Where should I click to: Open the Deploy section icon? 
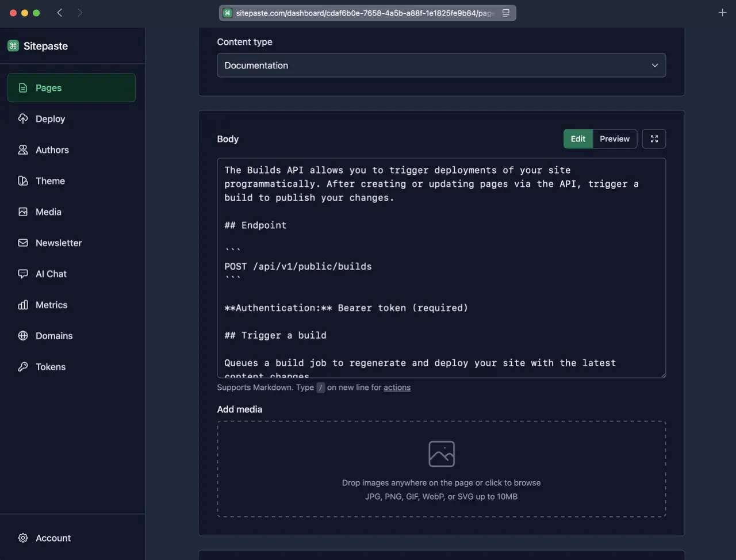pyautogui.click(x=22, y=118)
